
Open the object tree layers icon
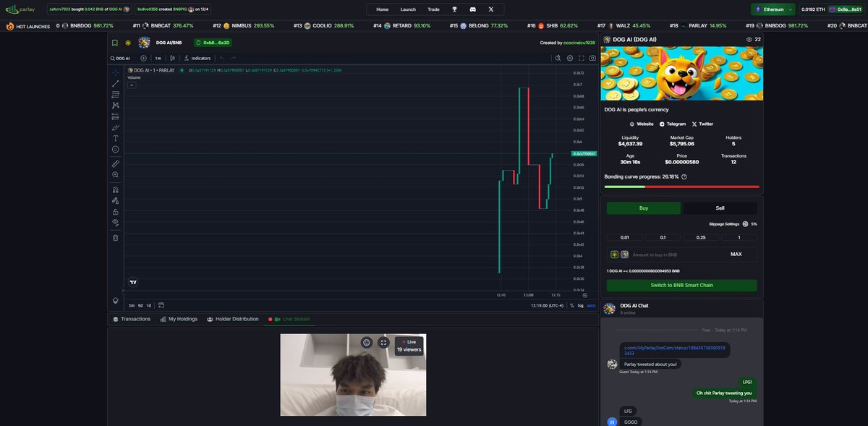pos(116,300)
